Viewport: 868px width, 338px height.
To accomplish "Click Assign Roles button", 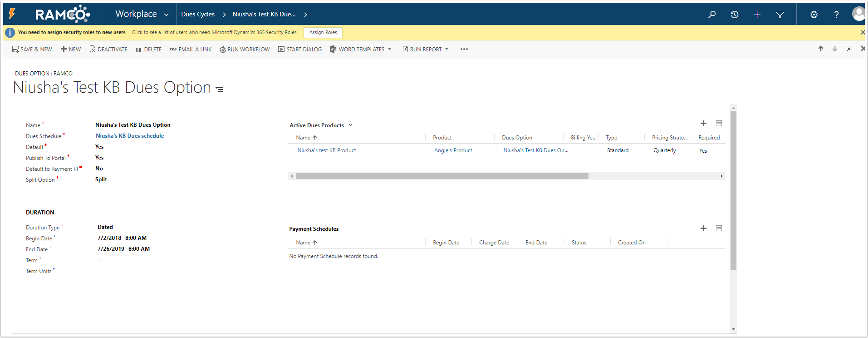I will click(x=323, y=32).
